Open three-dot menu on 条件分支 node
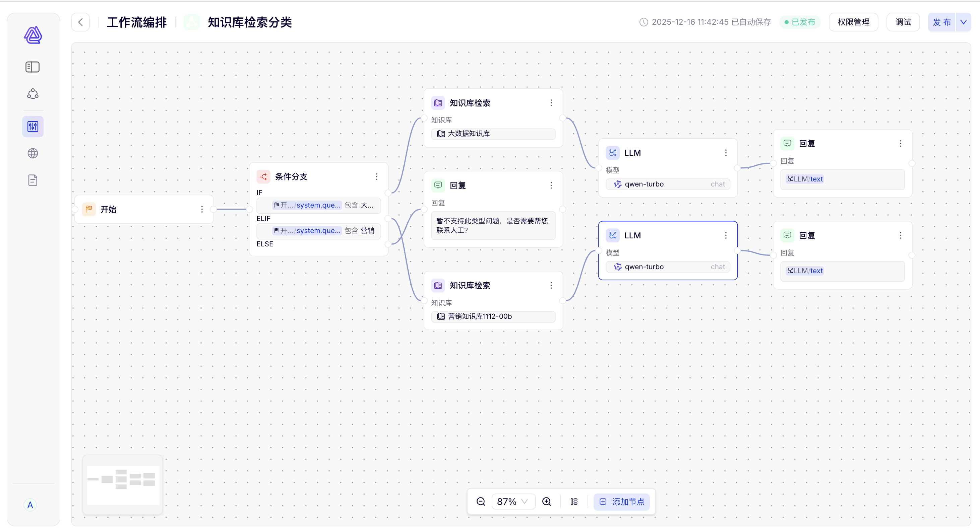This screenshot has height=531, width=980. point(376,176)
